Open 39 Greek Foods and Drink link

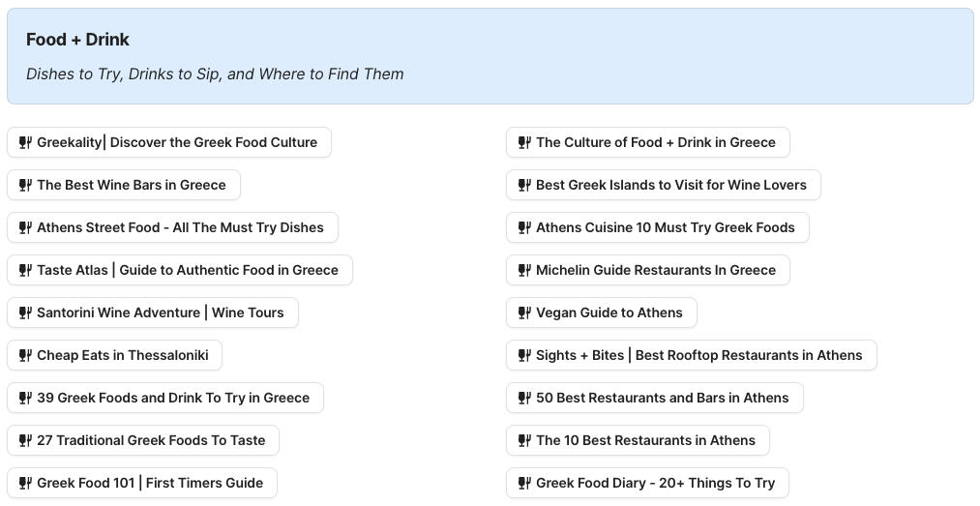coord(172,398)
